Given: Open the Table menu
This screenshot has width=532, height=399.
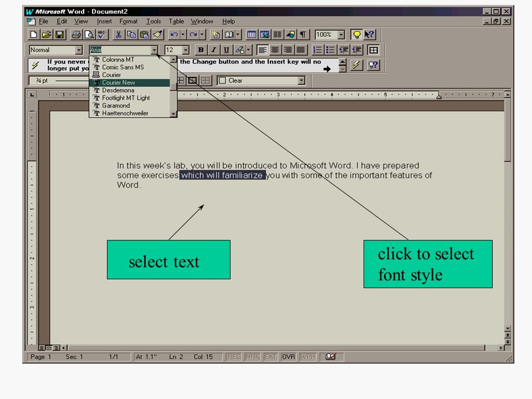Looking at the screenshot, I should (176, 21).
